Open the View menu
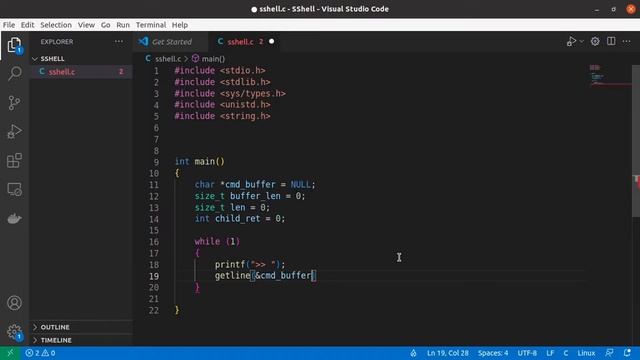The image size is (640, 360). [x=86, y=25]
